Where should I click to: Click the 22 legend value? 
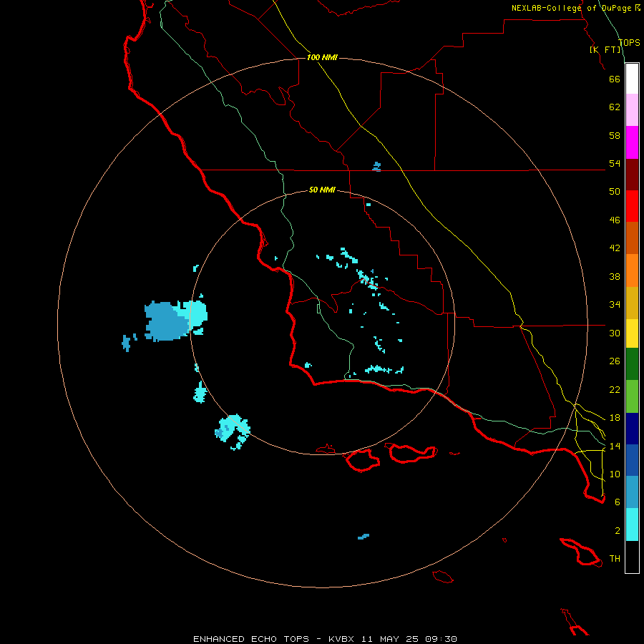point(615,390)
